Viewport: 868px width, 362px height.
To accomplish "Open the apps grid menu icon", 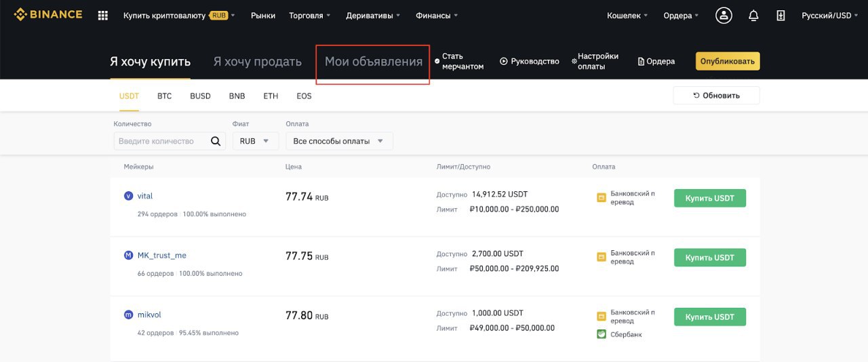I will [103, 16].
